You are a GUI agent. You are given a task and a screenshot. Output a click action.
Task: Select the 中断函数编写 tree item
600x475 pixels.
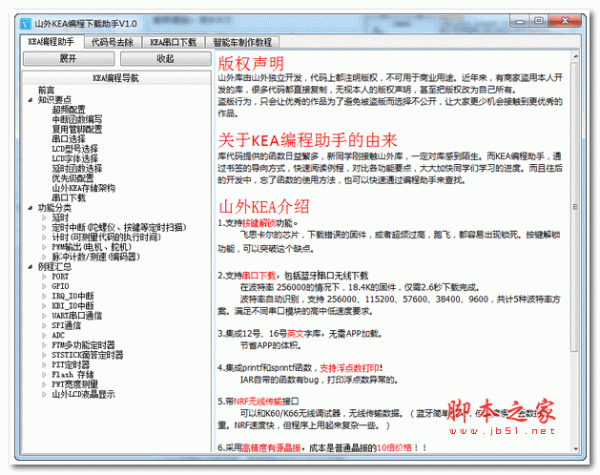point(77,119)
